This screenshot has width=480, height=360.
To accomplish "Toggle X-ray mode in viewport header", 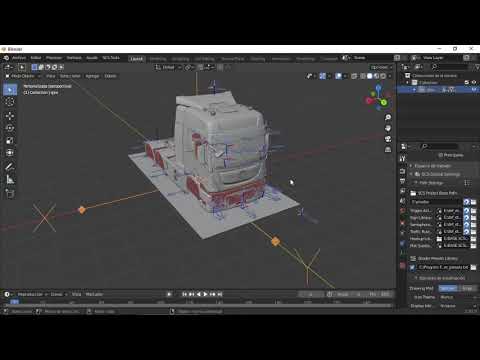I will (x=354, y=76).
